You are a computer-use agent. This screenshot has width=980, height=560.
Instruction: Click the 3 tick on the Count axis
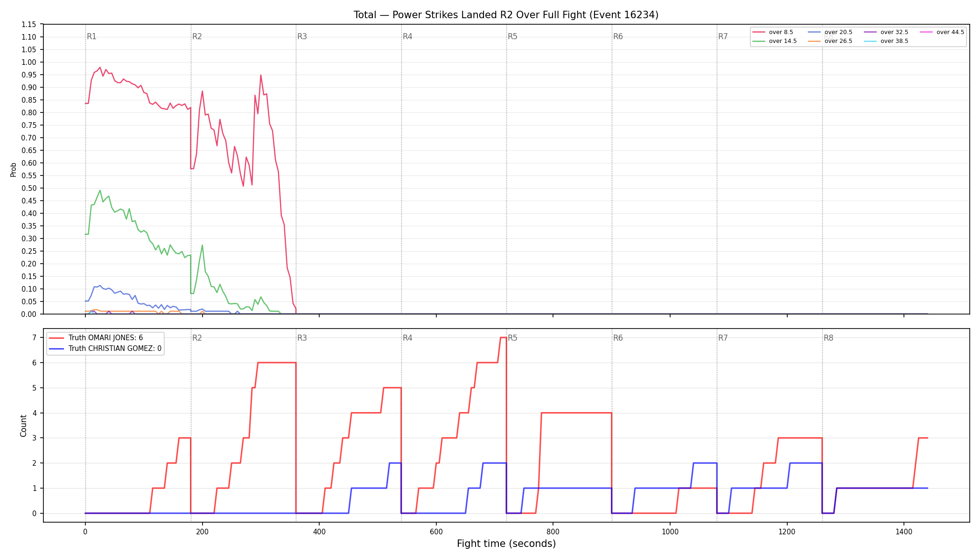(34, 438)
